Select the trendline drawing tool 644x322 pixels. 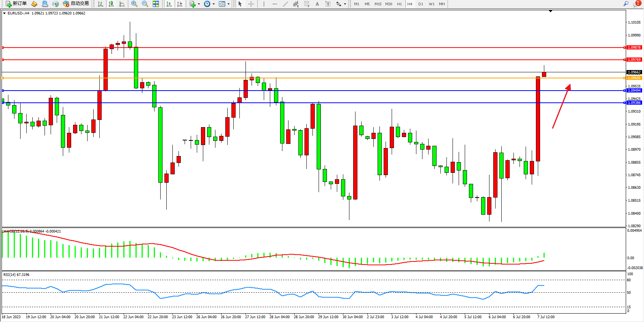[x=285, y=4]
